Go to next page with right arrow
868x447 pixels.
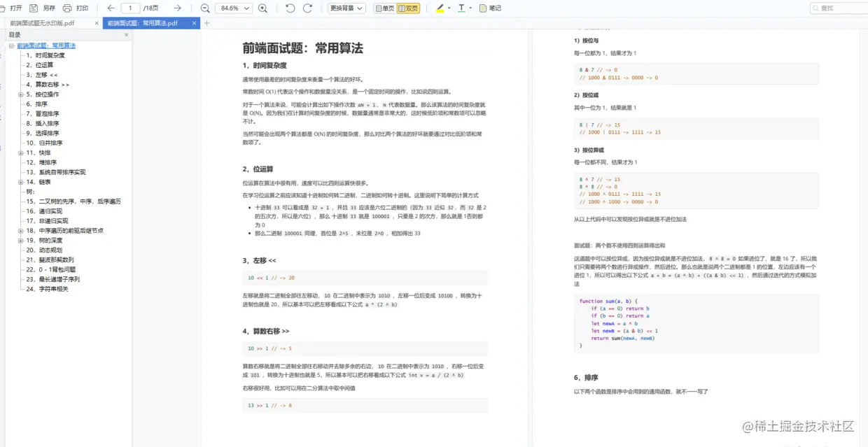click(177, 8)
